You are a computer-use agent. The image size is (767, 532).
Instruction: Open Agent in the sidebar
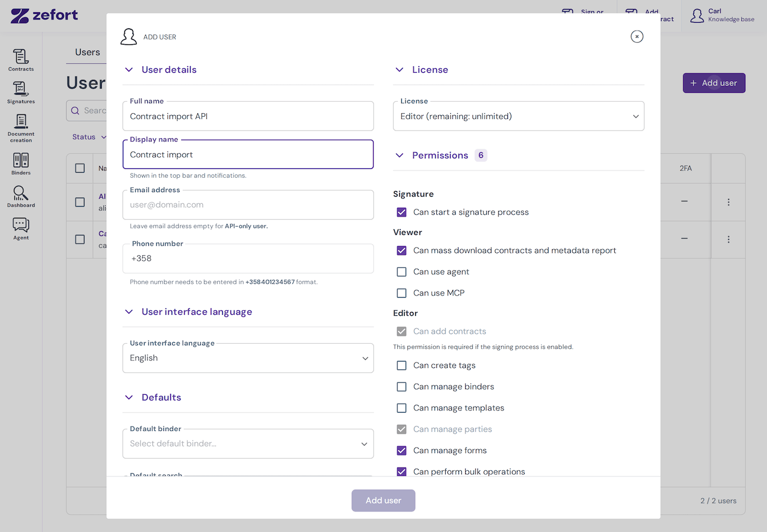(x=21, y=228)
